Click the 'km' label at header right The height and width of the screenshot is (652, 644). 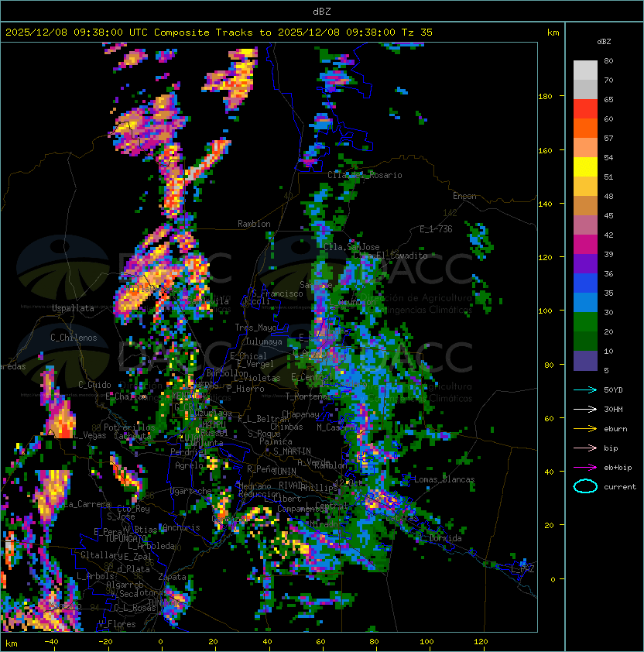(x=553, y=33)
